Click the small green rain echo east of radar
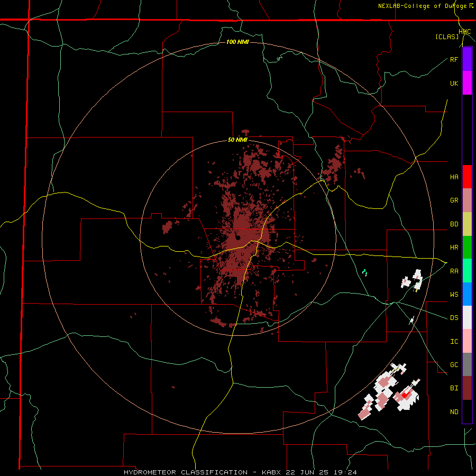This screenshot has height=476, width=476. pos(365,272)
